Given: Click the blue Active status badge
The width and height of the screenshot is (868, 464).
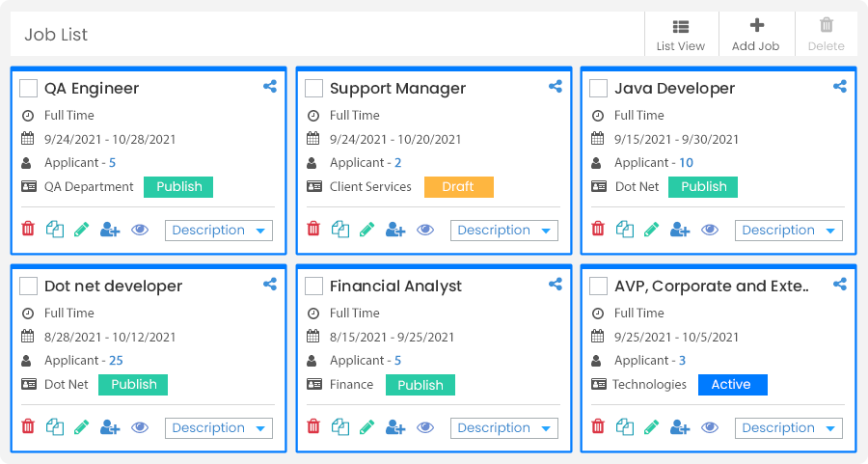Looking at the screenshot, I should [733, 385].
